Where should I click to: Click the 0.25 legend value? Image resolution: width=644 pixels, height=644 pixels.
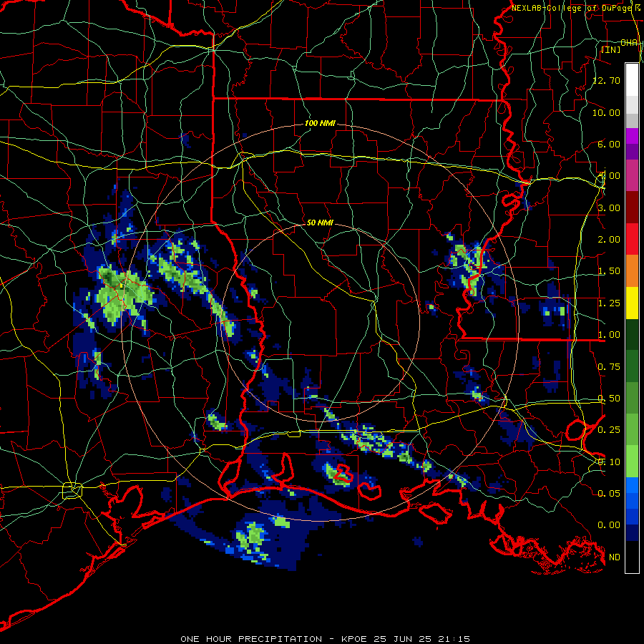pos(609,430)
